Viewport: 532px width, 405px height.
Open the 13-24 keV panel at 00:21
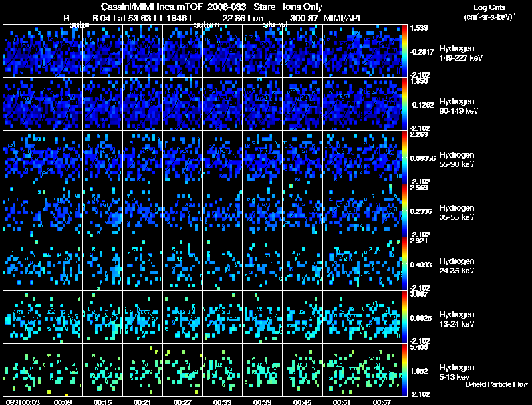pyautogui.click(x=142, y=317)
